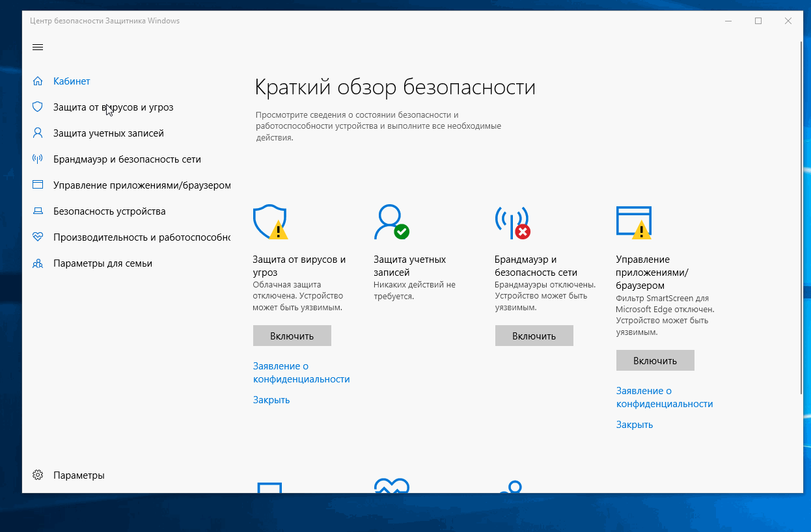Click the vertical scrollbar on the right
811x532 pixels.
coord(800,215)
